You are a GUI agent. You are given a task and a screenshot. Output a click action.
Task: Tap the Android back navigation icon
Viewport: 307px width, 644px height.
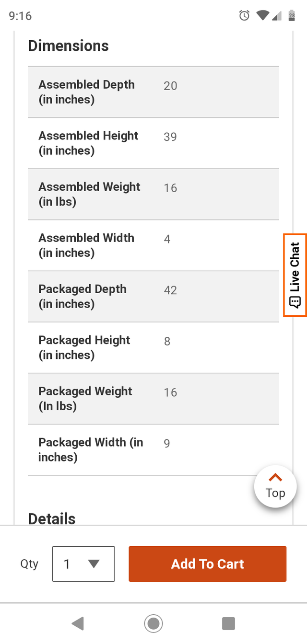[78, 623]
